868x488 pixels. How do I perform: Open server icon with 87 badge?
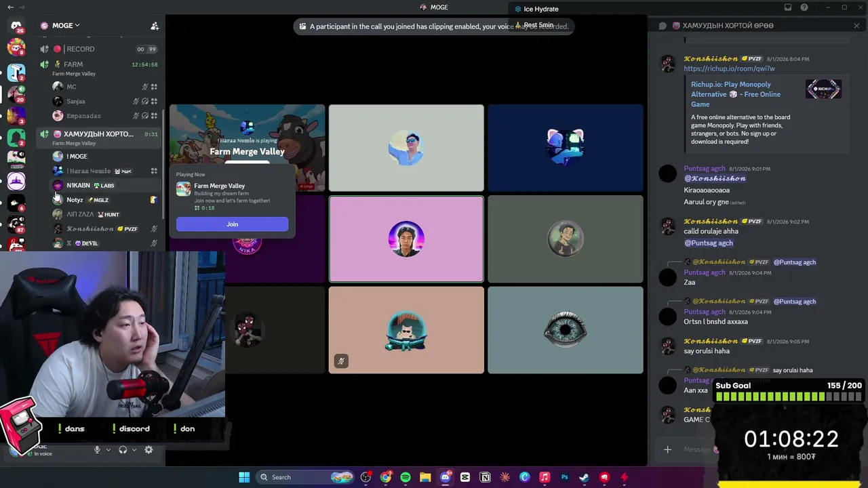point(16,224)
